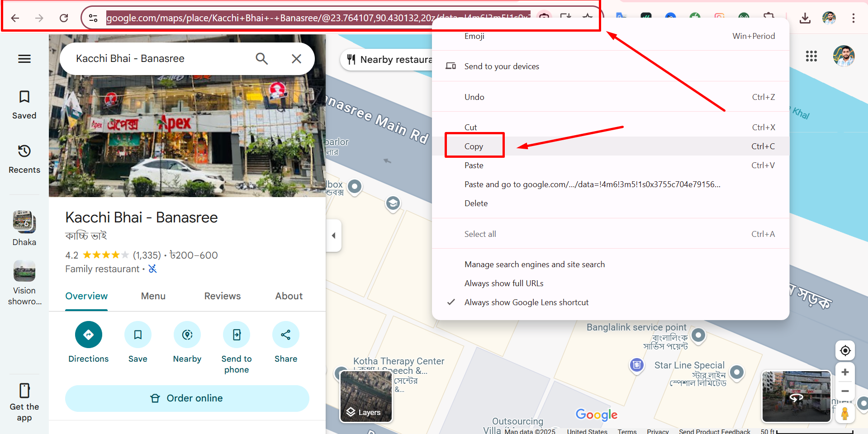This screenshot has height=434, width=868.
Task: Open the Google apps grid
Action: coord(811,56)
